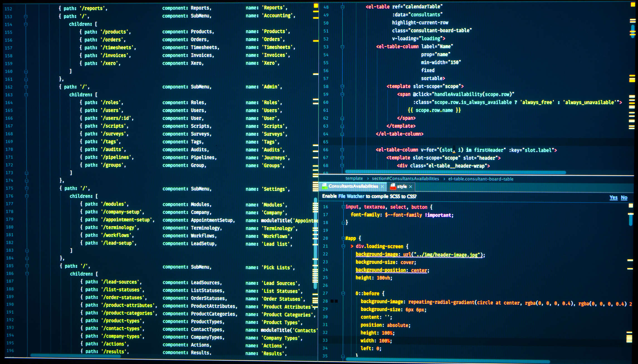Image resolution: width=638 pixels, height=364 pixels.
Task: Switch to the style tab
Action: coord(402,186)
